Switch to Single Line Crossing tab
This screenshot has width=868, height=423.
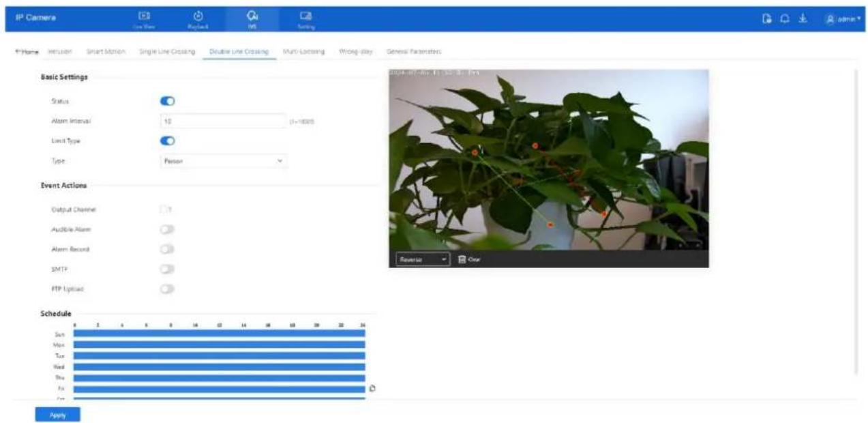[167, 52]
